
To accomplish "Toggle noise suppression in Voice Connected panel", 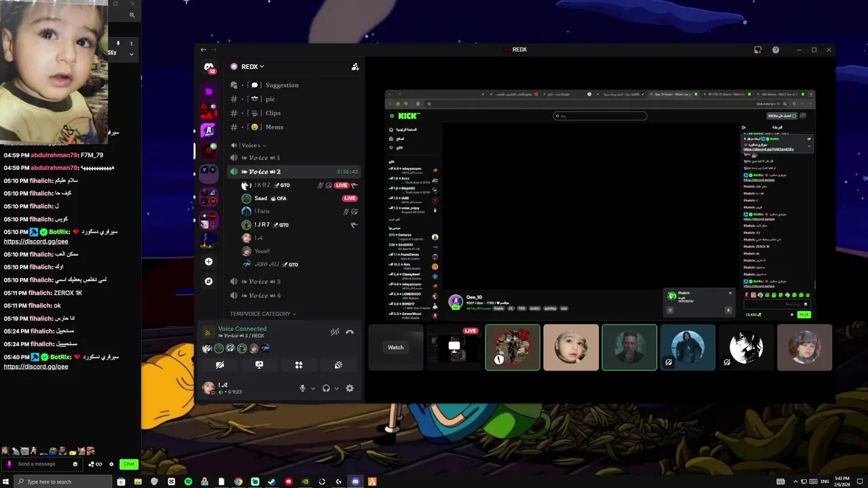I will (335, 332).
